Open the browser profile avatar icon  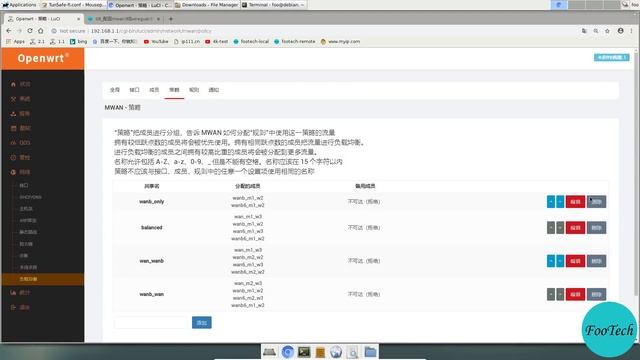point(620,31)
